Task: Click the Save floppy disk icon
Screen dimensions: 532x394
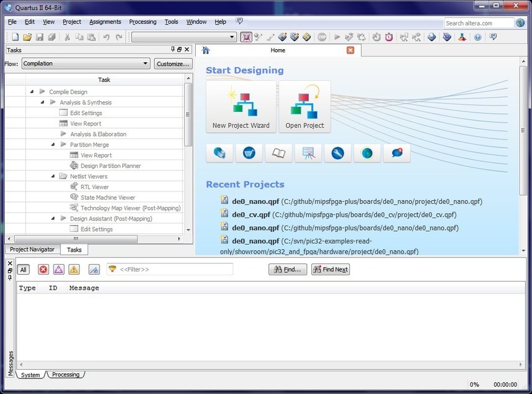Action: pos(40,37)
